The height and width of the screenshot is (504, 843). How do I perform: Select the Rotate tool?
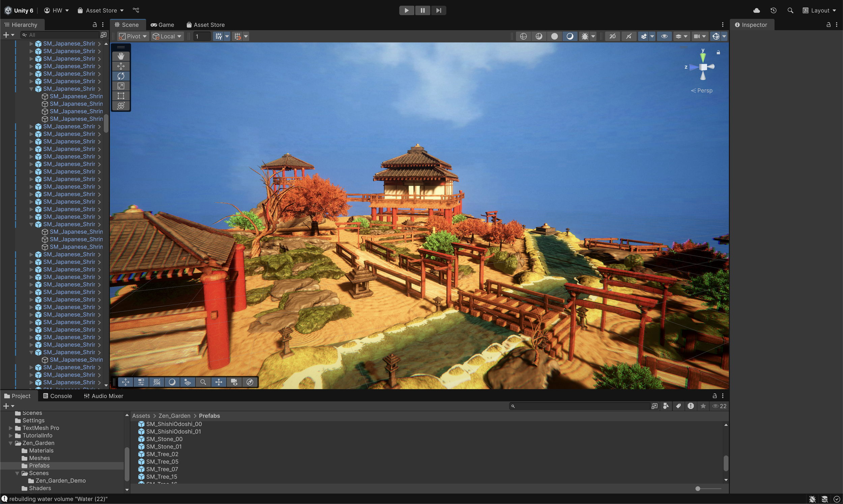[x=121, y=76]
